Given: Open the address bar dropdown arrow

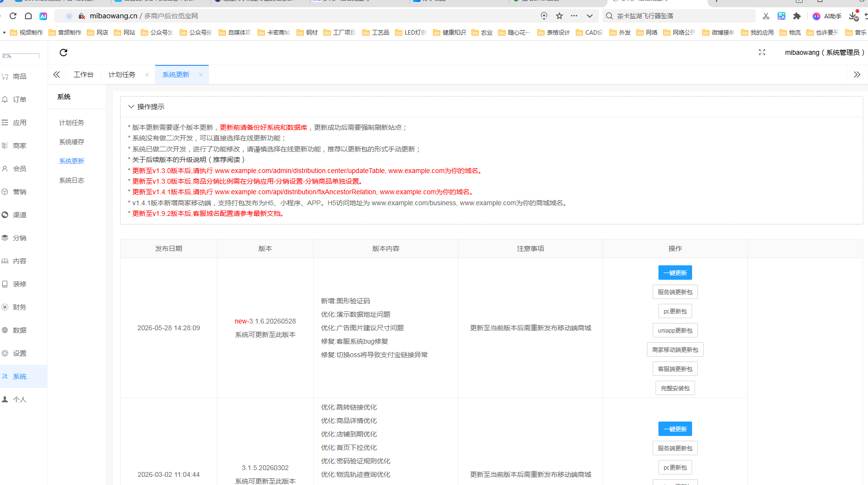Looking at the screenshot, I should [x=590, y=16].
